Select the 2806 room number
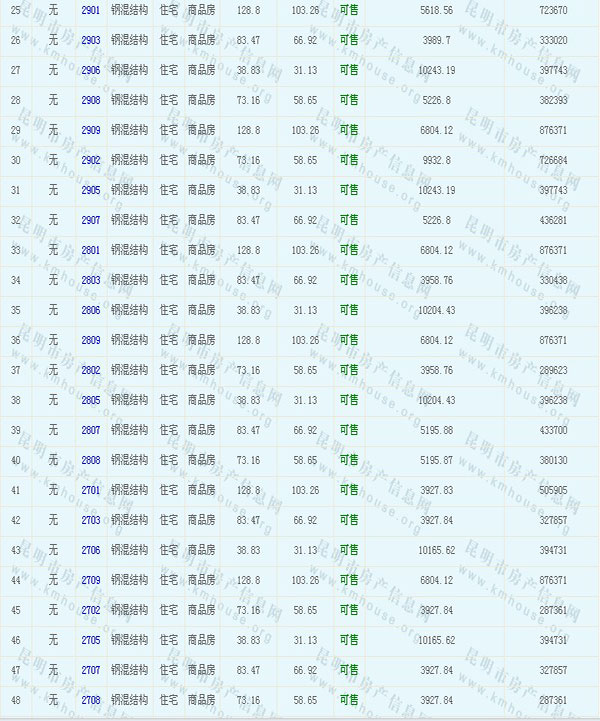Screen dimensions: 600x721 (91, 310)
